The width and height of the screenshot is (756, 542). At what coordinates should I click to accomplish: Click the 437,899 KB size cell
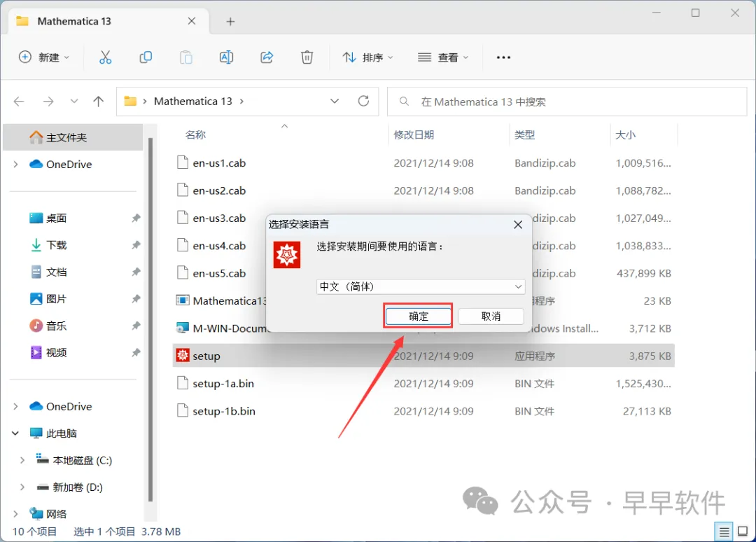click(644, 273)
